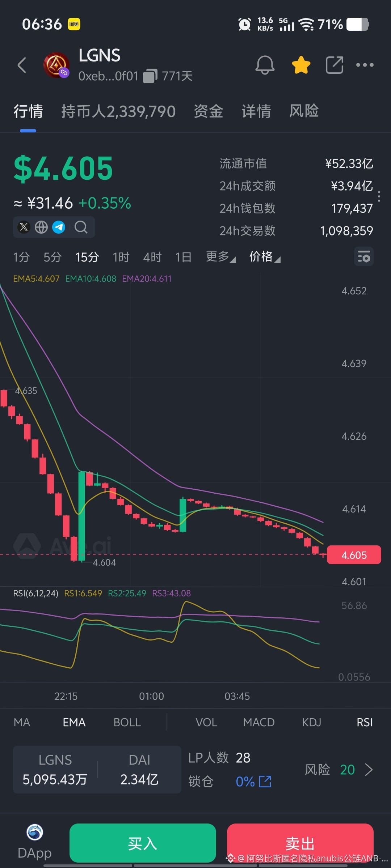Toggle the RSI sub-indicator
This screenshot has height=868, width=391.
point(365,722)
